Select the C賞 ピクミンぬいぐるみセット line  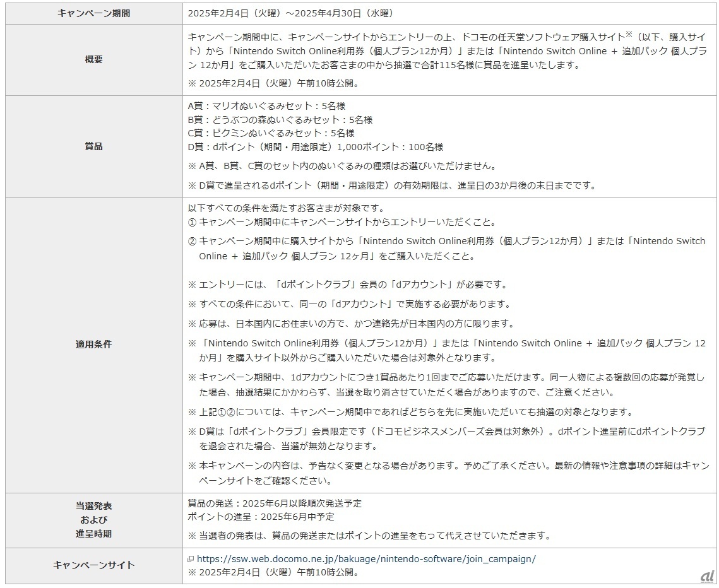point(271,133)
